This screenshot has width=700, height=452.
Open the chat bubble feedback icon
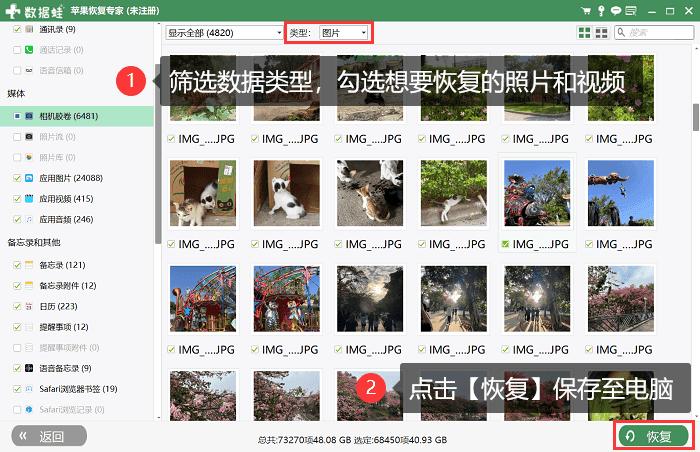(x=616, y=11)
